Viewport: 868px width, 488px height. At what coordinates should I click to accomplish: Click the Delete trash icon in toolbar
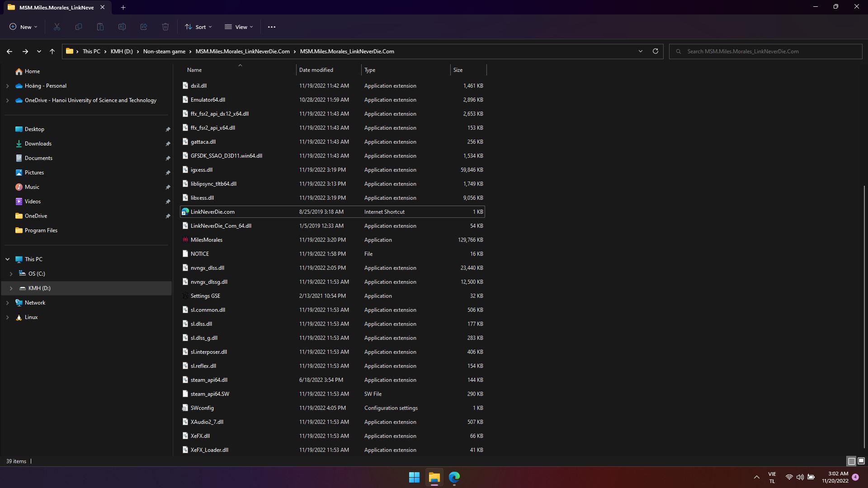coord(165,27)
